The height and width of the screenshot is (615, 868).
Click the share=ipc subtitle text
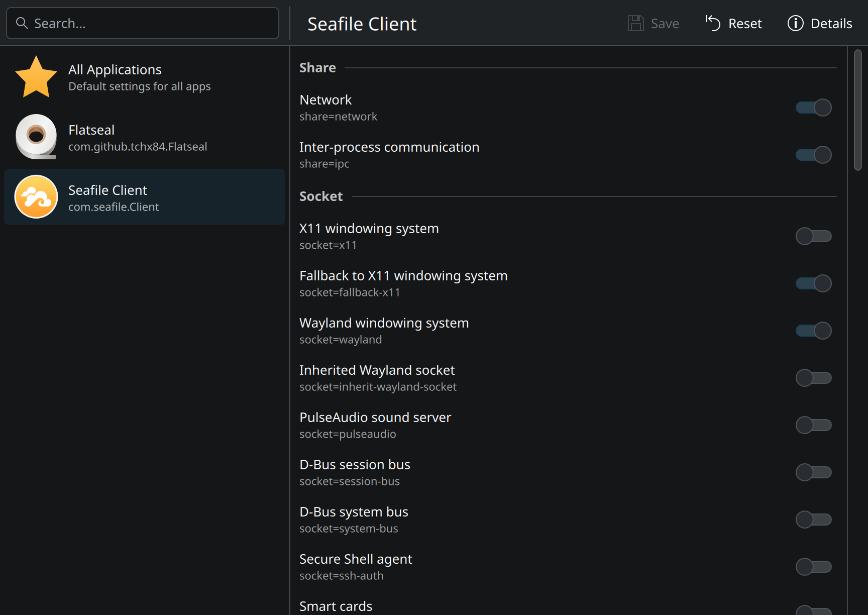(324, 164)
